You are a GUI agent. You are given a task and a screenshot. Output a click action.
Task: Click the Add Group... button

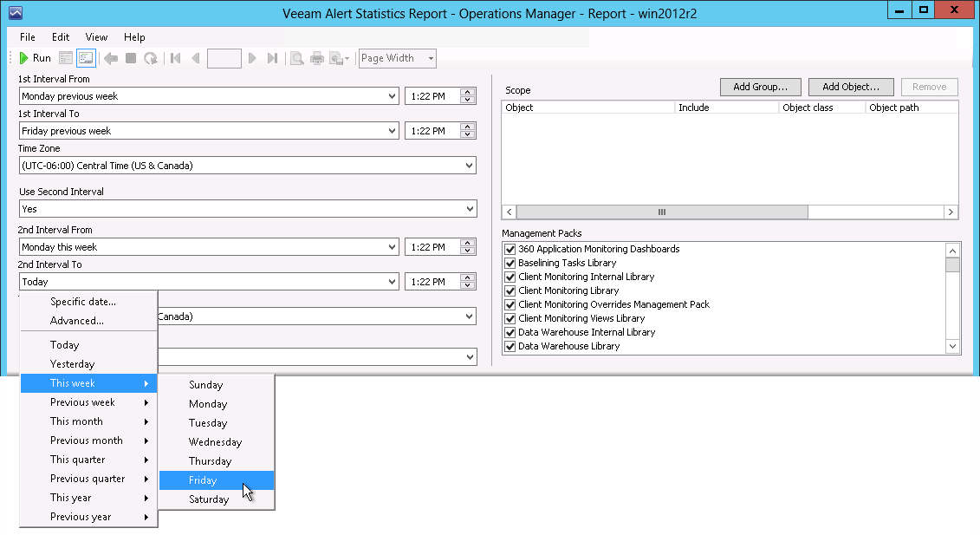[761, 87]
